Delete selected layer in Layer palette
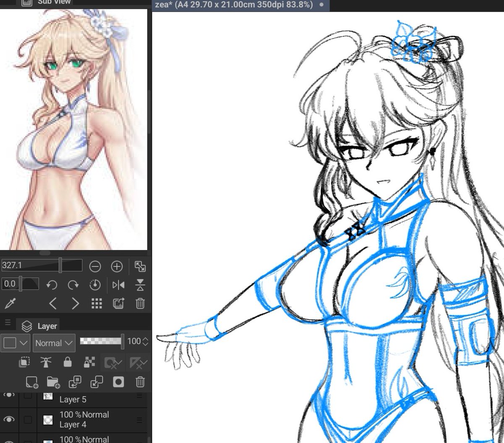This screenshot has height=443, width=504. (140, 382)
